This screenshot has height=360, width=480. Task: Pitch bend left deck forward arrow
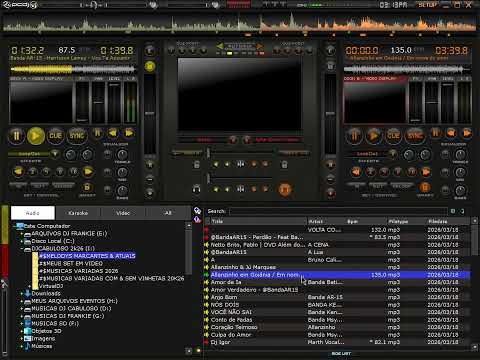(129, 133)
